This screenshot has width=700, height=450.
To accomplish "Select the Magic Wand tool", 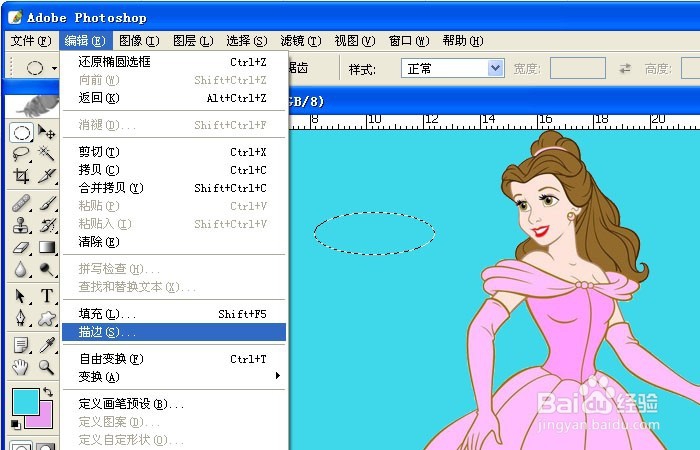I will click(46, 154).
